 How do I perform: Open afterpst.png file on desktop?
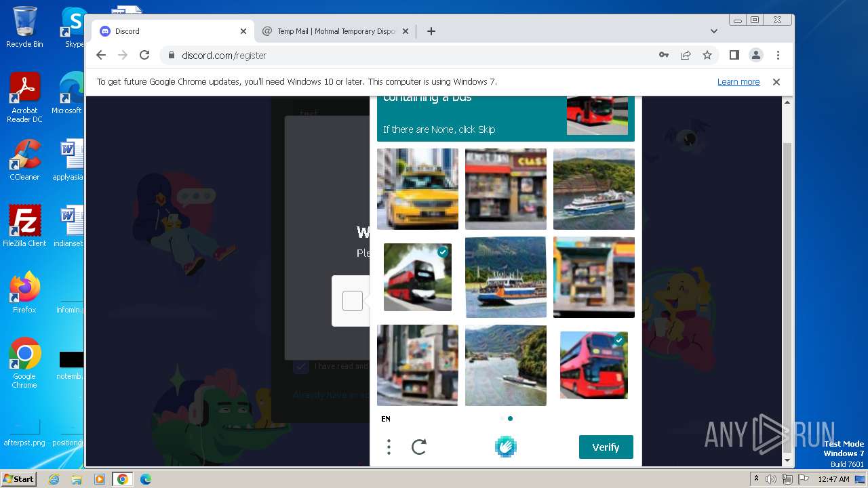pos(24,432)
